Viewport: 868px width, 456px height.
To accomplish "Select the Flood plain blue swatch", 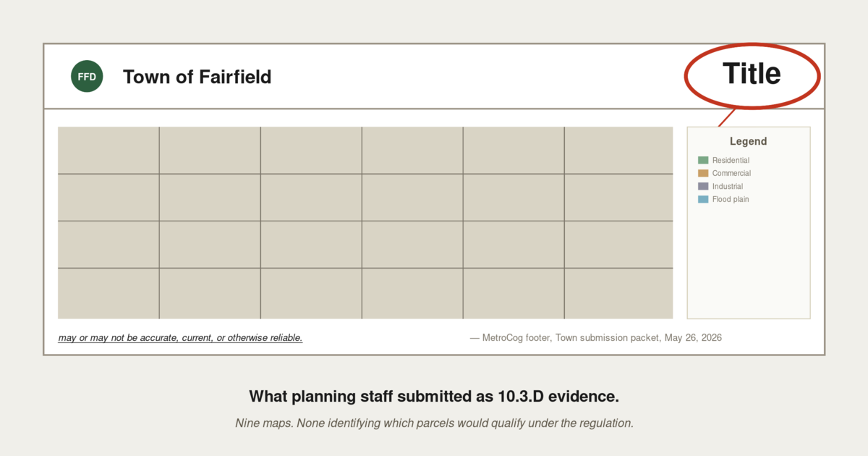I will click(x=703, y=199).
